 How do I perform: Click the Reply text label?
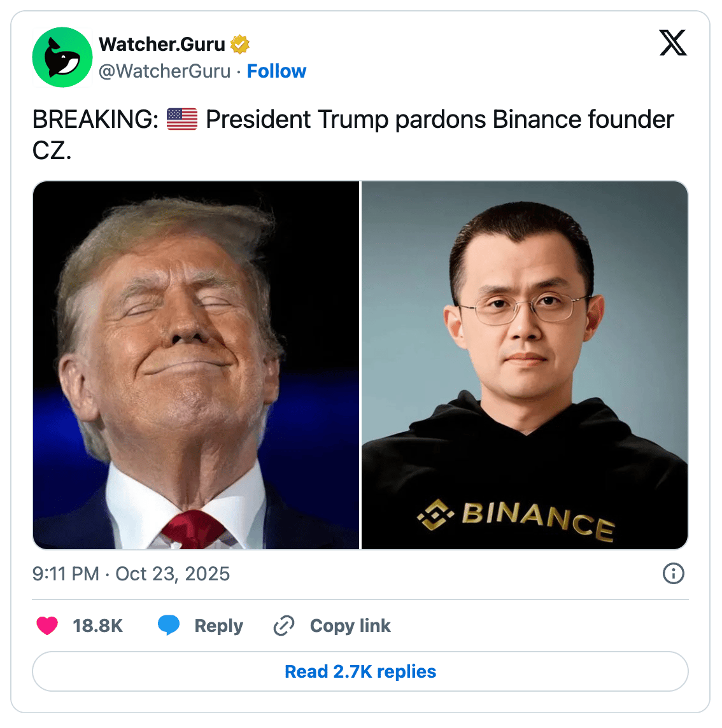[x=219, y=626]
